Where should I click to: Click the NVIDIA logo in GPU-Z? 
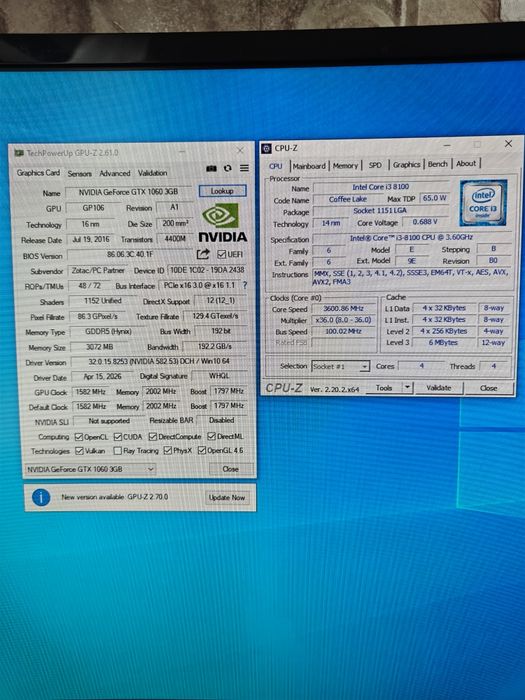(222, 223)
